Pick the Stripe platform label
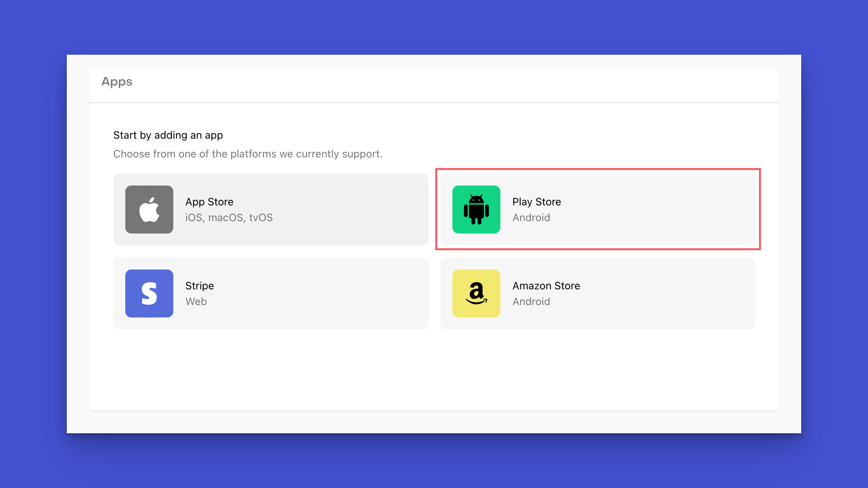 (x=200, y=286)
